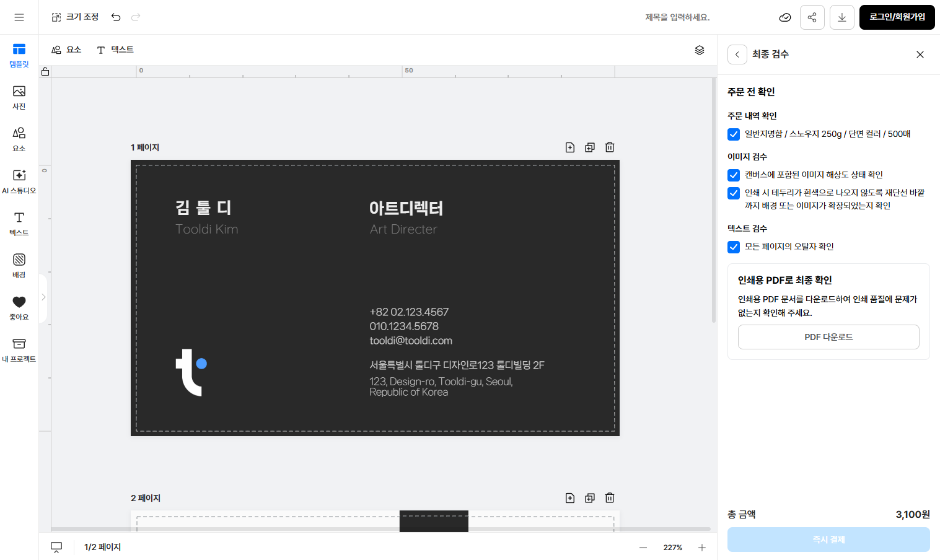Click the undo arrow icon
This screenshot has width=940, height=560.
tap(116, 17)
